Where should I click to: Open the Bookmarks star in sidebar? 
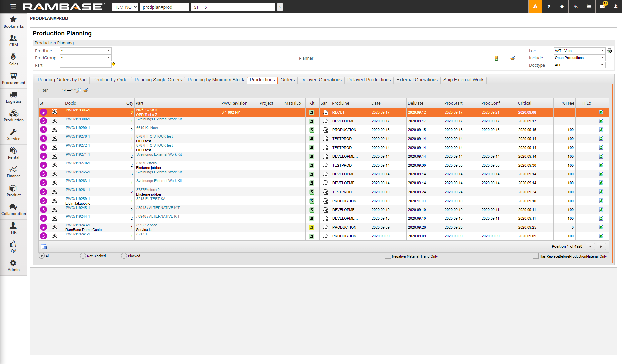point(13,22)
